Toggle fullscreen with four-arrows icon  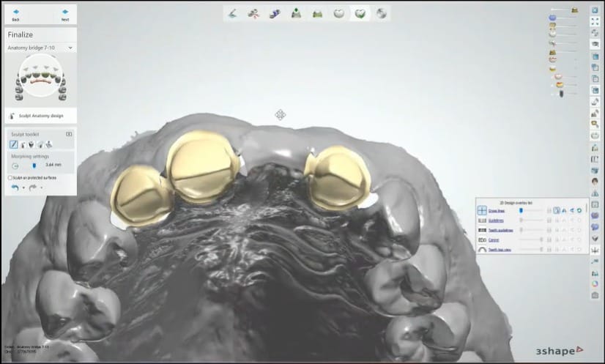point(595,22)
